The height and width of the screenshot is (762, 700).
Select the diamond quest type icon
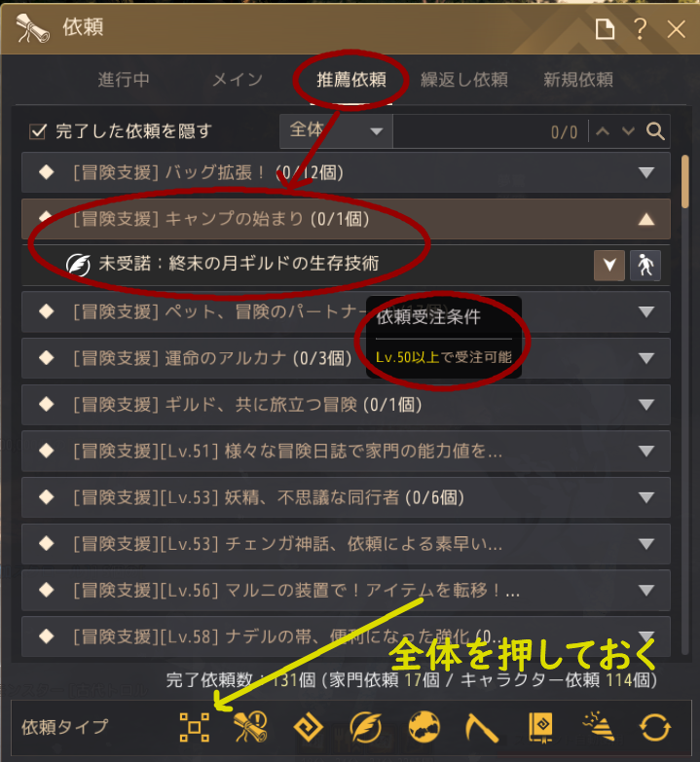tap(309, 728)
